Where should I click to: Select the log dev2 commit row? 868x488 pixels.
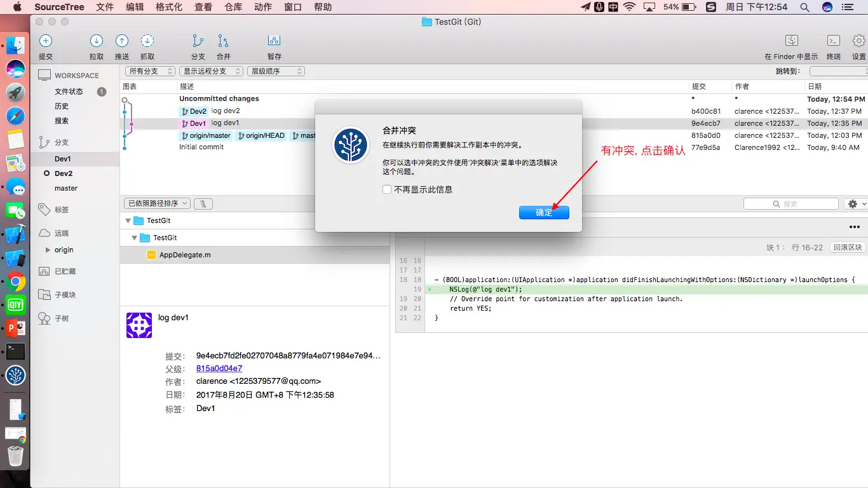pyautogui.click(x=494, y=111)
